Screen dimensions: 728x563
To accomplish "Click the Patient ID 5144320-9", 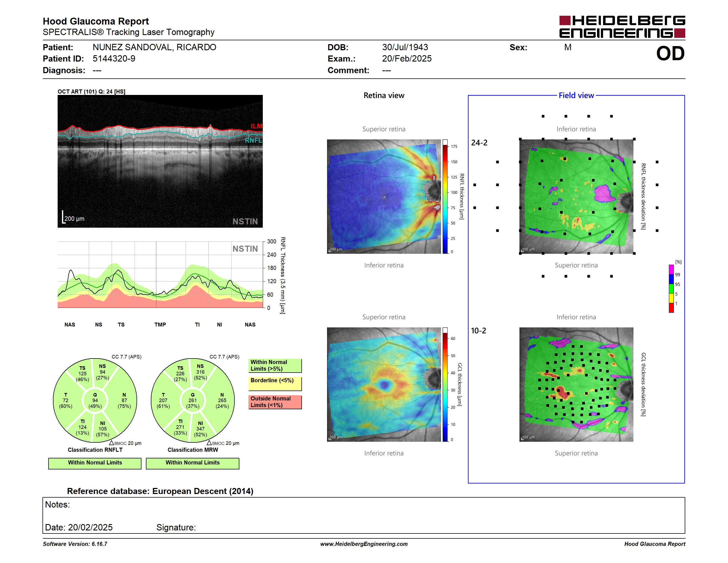I will pos(114,59).
